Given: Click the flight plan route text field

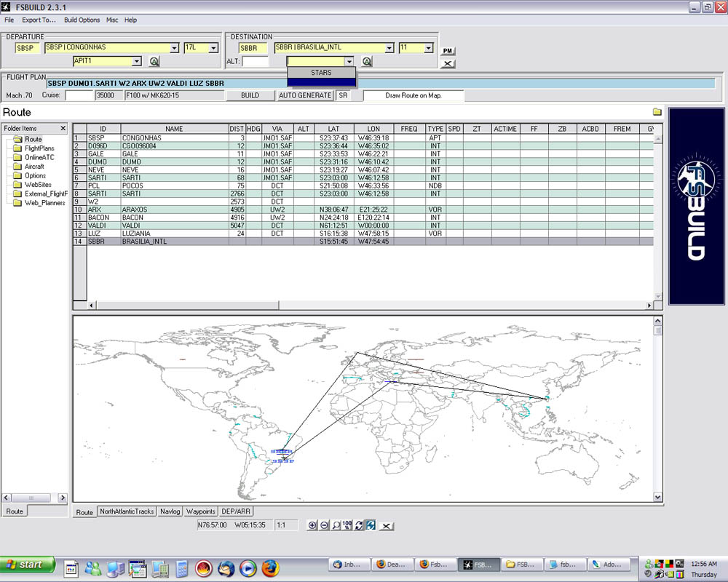Looking at the screenshot, I should pos(381,84).
